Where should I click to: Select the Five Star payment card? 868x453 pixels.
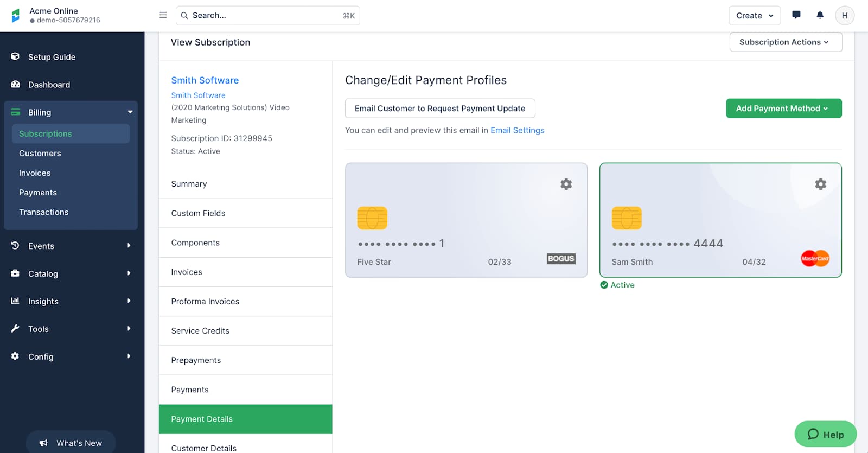coord(465,228)
